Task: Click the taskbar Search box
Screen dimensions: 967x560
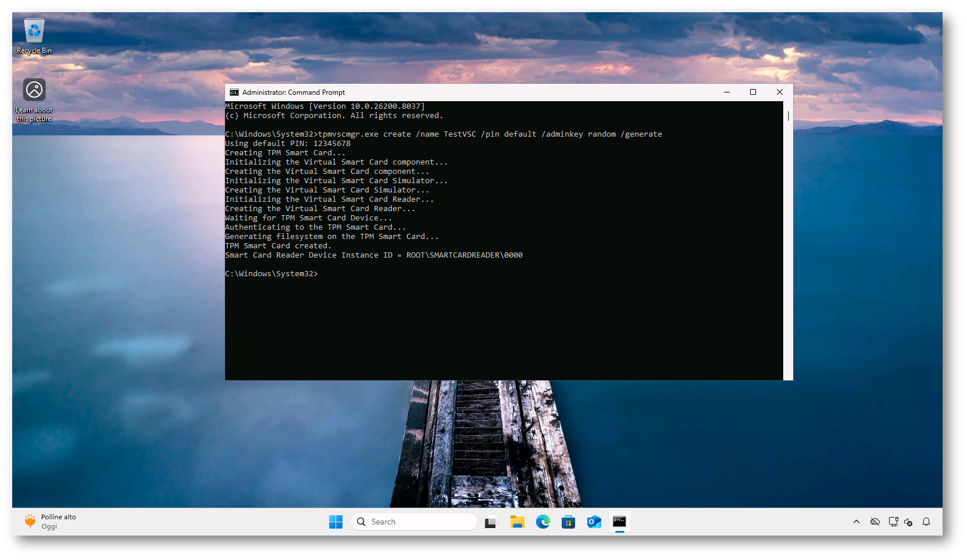Action: pos(414,522)
